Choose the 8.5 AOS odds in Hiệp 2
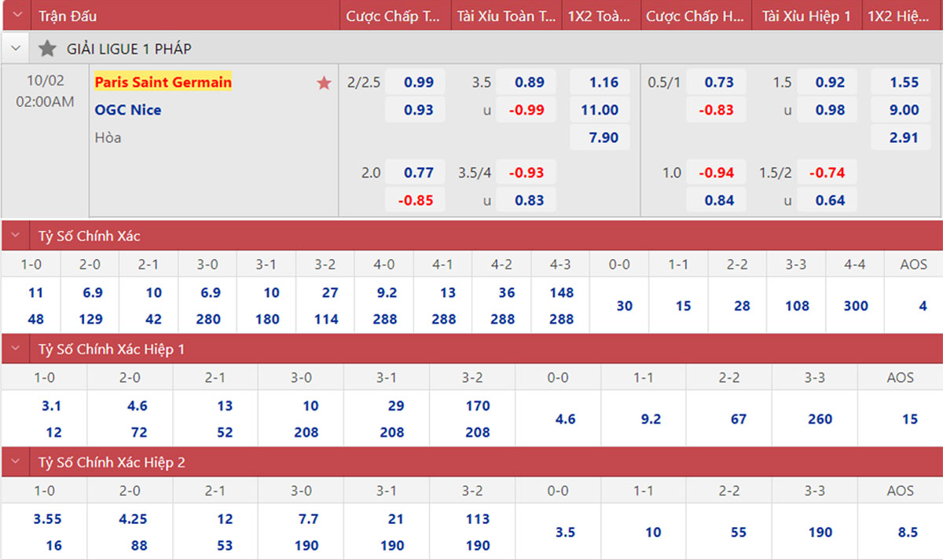 tap(908, 532)
